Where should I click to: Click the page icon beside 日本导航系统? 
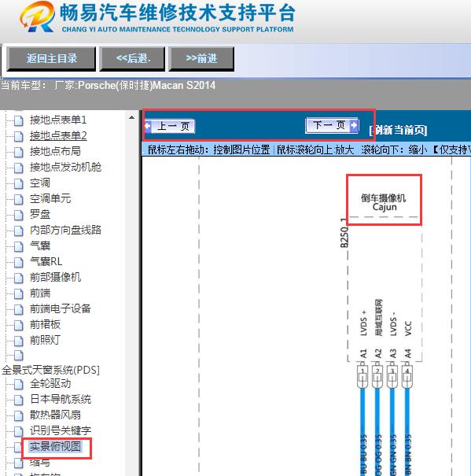point(19,400)
